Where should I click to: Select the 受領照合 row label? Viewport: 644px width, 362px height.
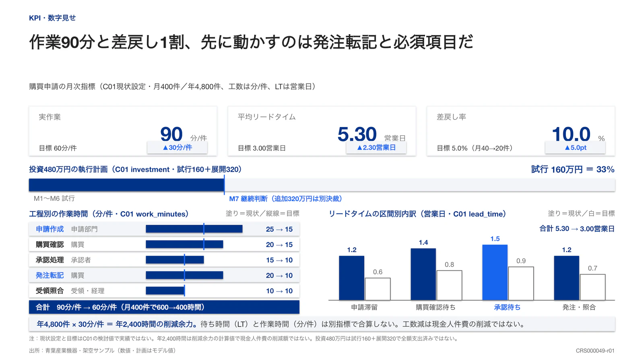point(50,291)
